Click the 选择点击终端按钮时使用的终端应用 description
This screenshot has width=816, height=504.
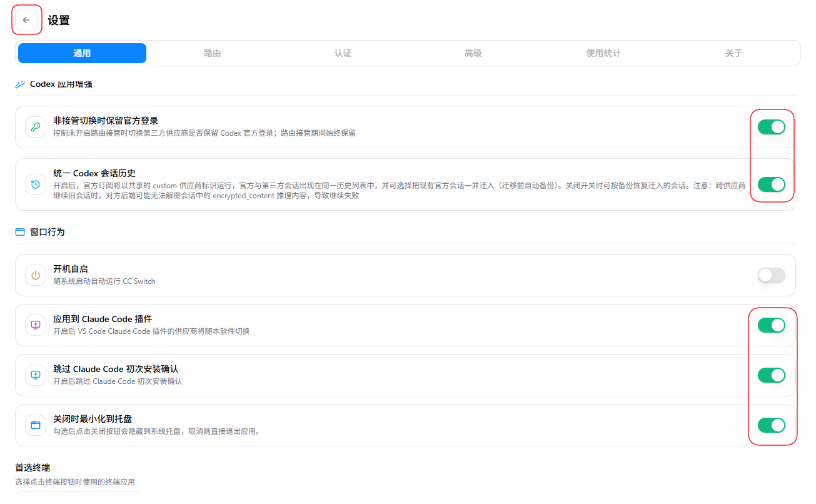click(75, 482)
